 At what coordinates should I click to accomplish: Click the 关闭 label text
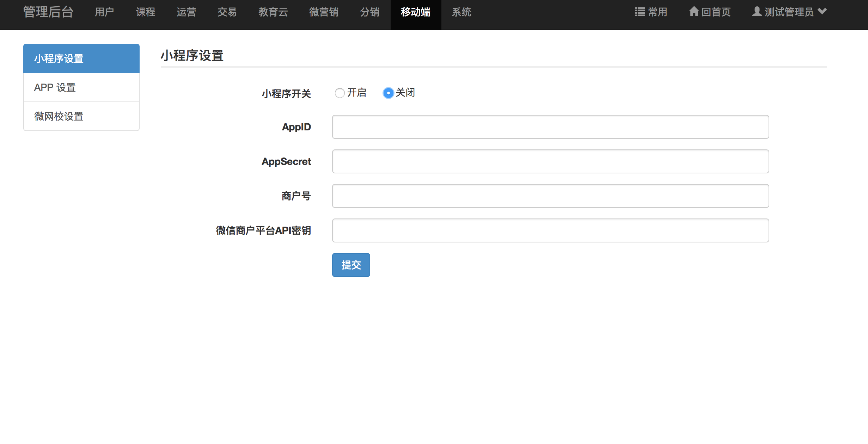pyautogui.click(x=405, y=93)
